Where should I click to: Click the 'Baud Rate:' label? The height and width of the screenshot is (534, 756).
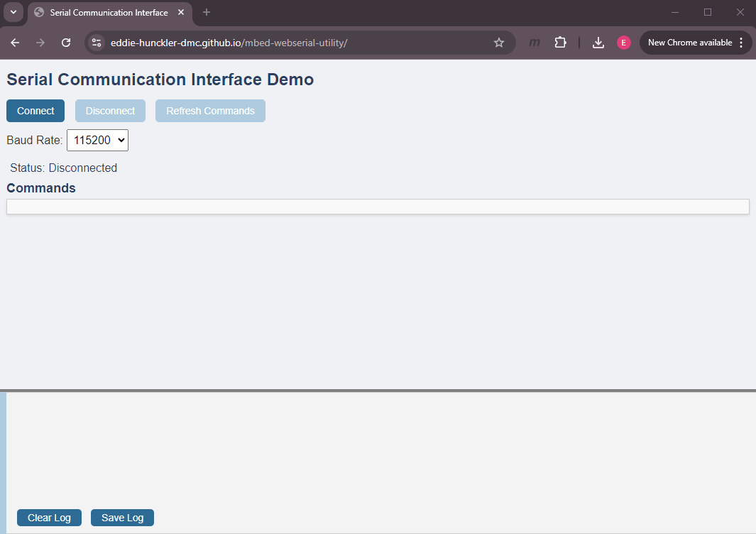(35, 141)
